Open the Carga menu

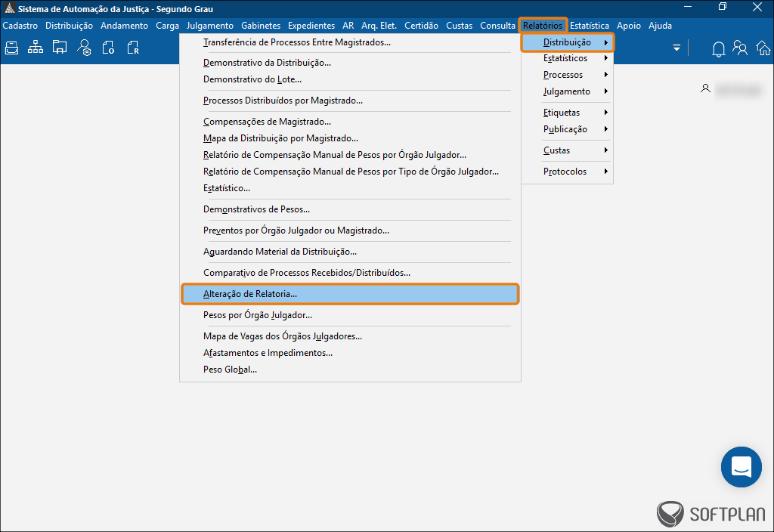click(x=167, y=26)
